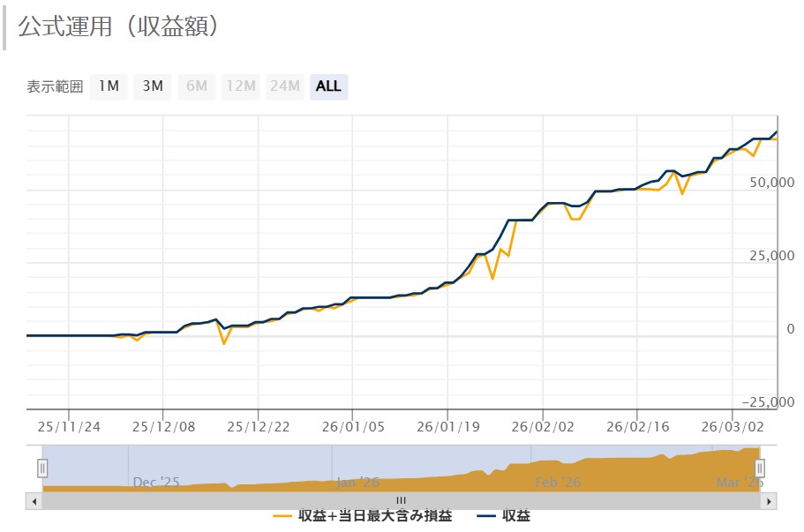Image resolution: width=804 pixels, height=532 pixels.
Task: Switch the range to 3M
Action: point(153,86)
